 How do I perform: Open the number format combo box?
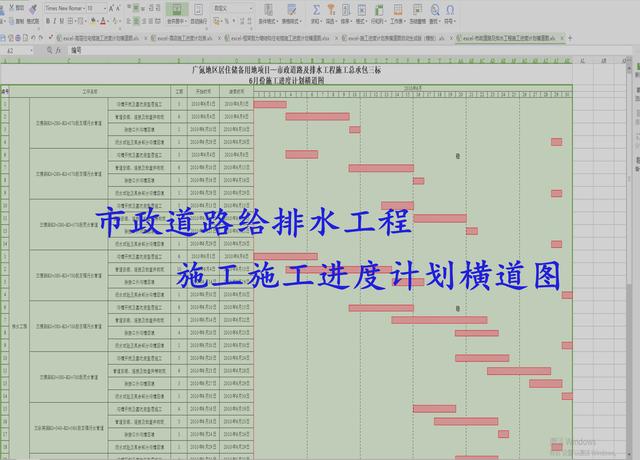coord(233,8)
